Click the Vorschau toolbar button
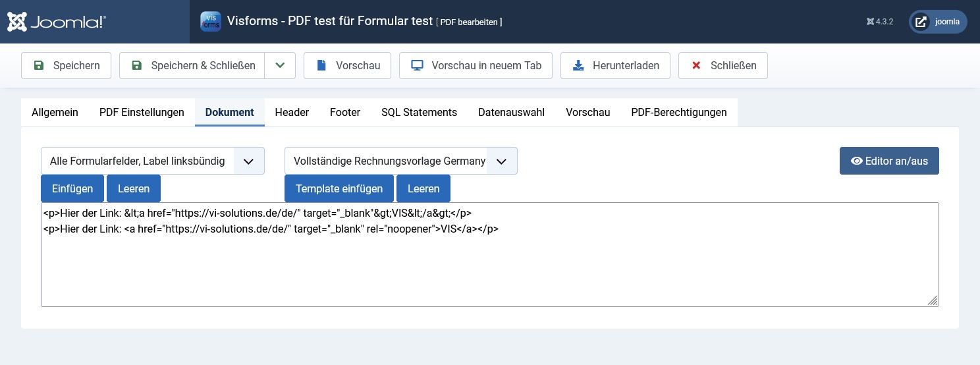This screenshot has width=980, height=365. pyautogui.click(x=347, y=65)
